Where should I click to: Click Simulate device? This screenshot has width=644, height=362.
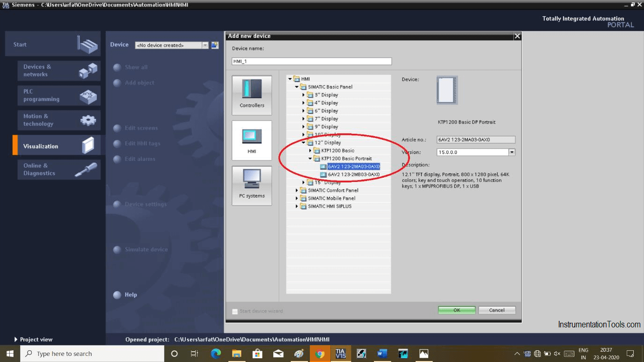pyautogui.click(x=146, y=250)
